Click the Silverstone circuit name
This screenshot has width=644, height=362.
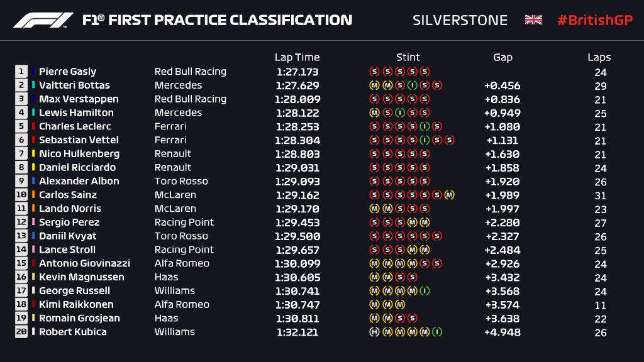pyautogui.click(x=460, y=20)
